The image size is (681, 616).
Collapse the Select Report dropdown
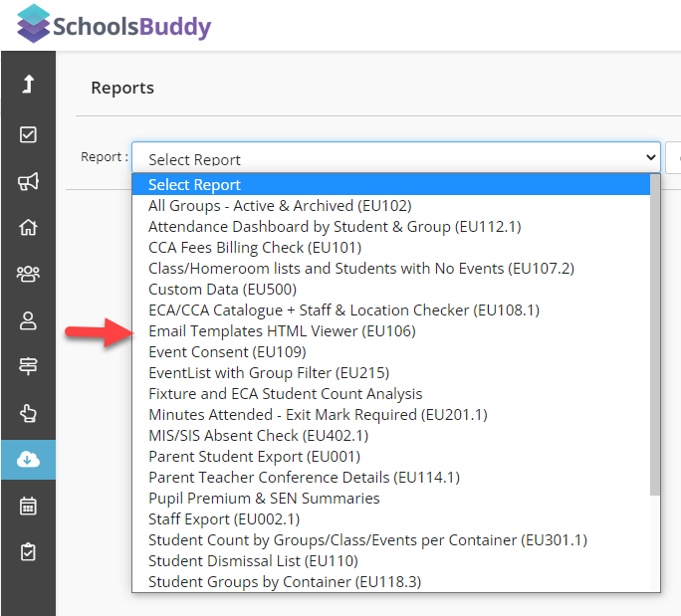point(396,157)
